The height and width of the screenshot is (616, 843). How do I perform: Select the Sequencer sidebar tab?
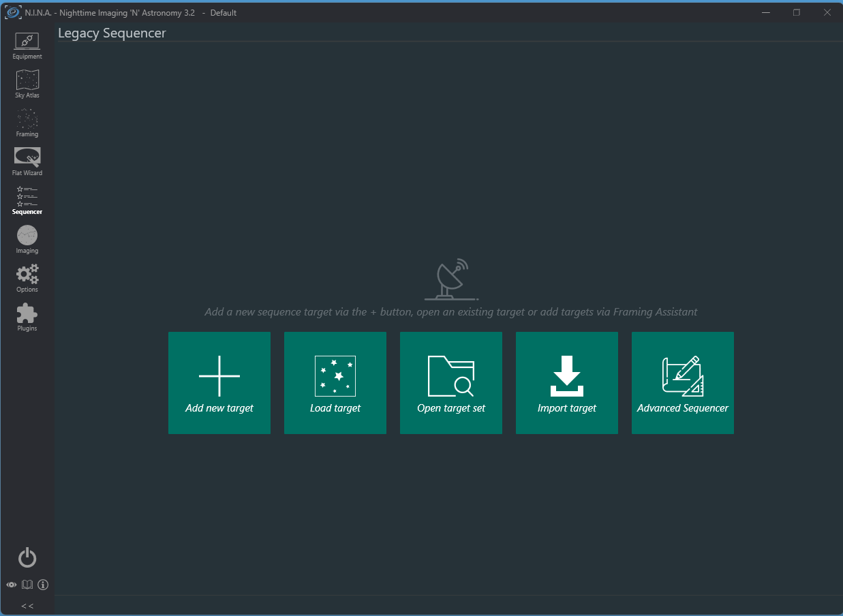[27, 201]
